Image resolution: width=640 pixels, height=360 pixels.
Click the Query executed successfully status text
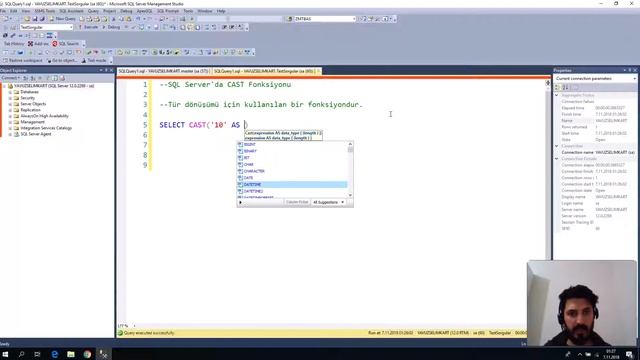click(149, 333)
